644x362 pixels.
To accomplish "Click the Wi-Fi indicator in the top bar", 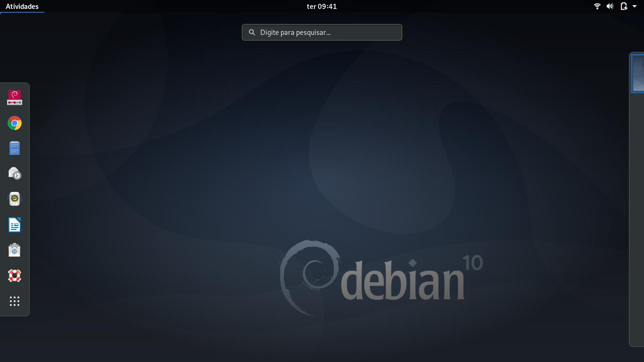I will (x=597, y=6).
